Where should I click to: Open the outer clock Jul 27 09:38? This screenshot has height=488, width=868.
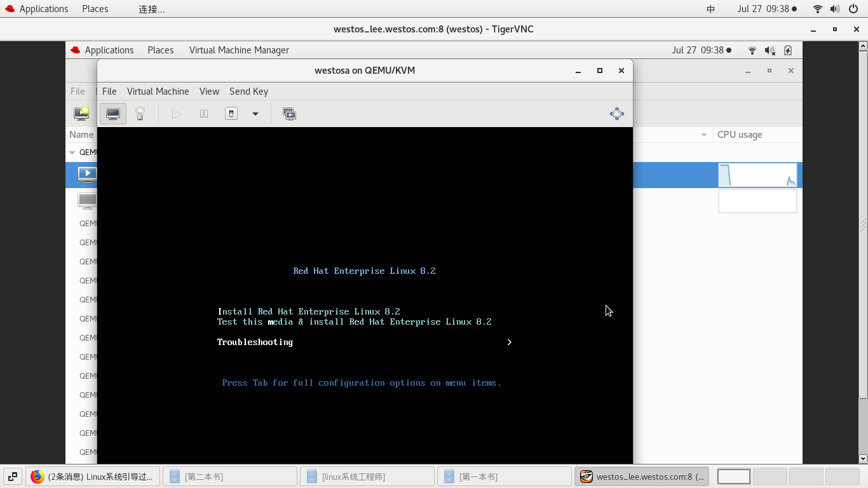click(x=767, y=9)
